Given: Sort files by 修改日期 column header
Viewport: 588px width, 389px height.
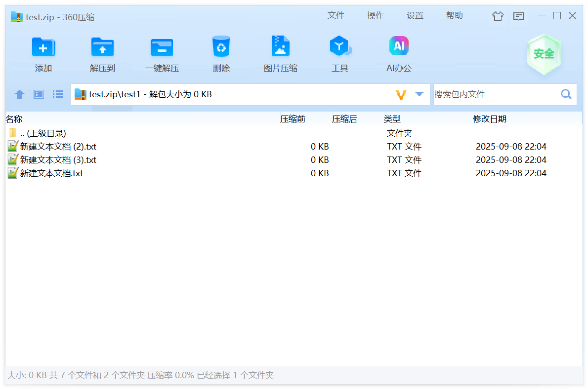Looking at the screenshot, I should click(x=489, y=119).
